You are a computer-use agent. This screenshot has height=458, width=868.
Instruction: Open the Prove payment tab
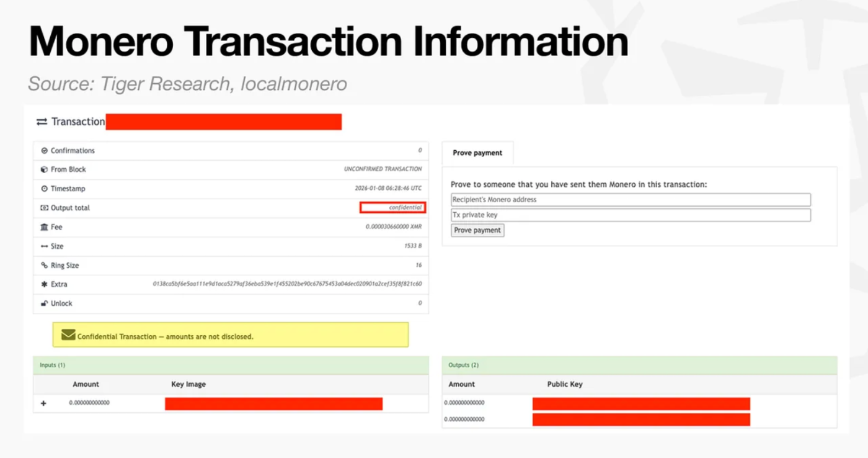point(477,153)
